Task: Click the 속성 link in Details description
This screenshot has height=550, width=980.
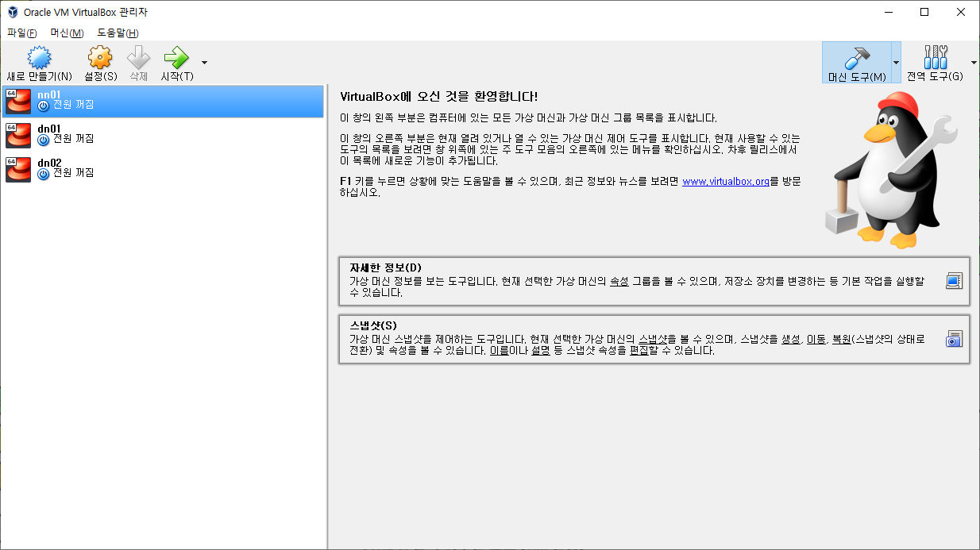Action: (x=619, y=281)
